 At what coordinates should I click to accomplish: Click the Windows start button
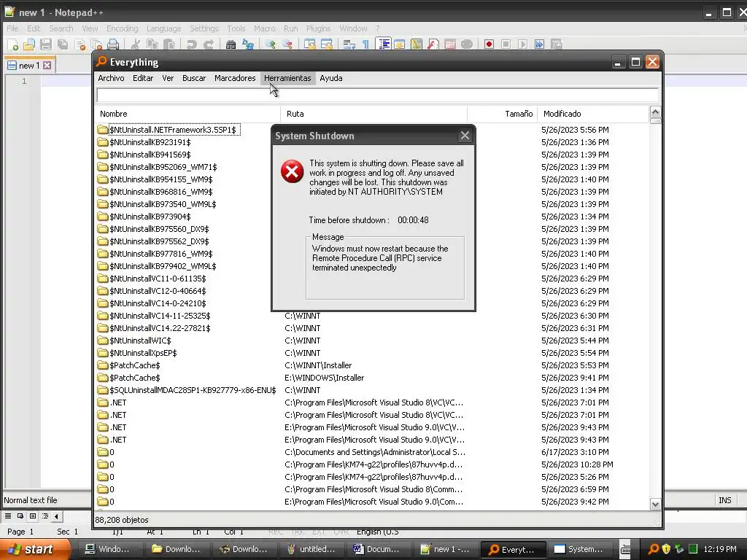[34, 549]
